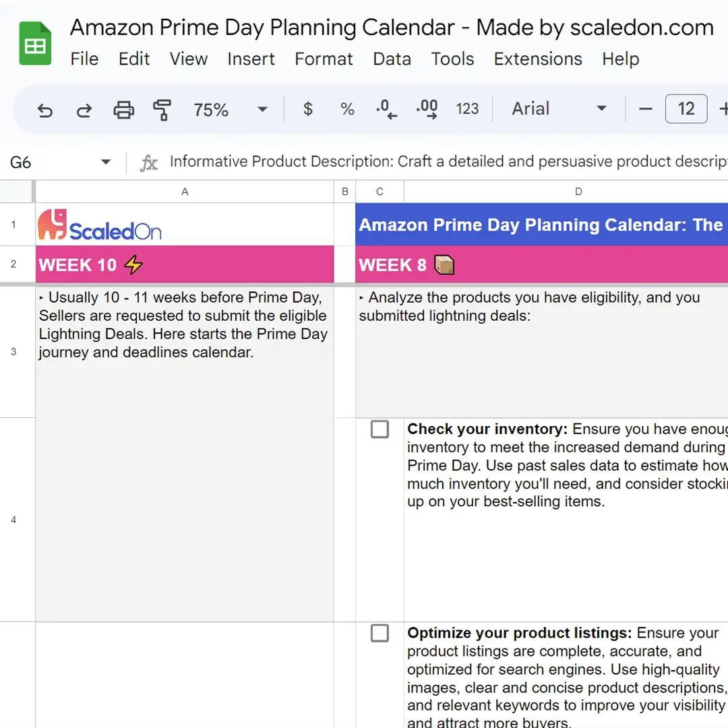
Task: Open the Tools menu
Action: pyautogui.click(x=453, y=59)
